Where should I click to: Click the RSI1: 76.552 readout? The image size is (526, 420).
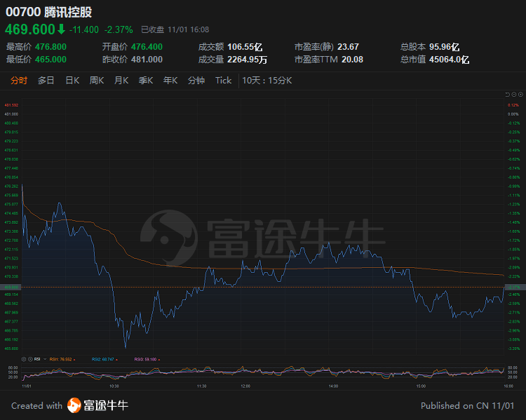61,359
